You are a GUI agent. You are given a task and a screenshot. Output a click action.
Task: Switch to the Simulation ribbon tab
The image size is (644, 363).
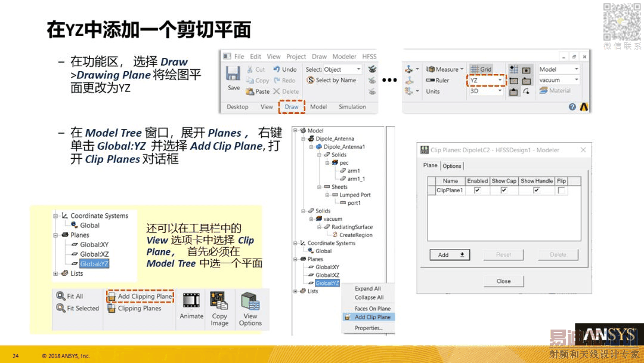pos(352,107)
